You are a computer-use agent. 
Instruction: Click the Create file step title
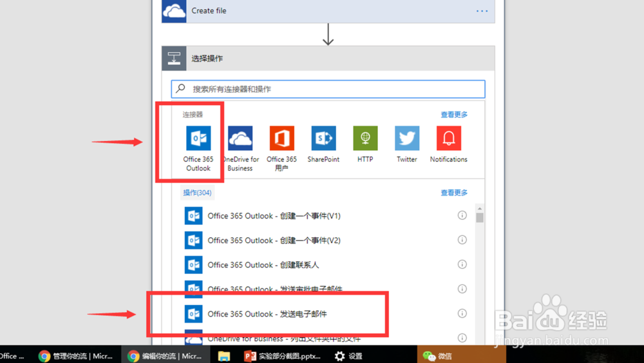pos(209,11)
